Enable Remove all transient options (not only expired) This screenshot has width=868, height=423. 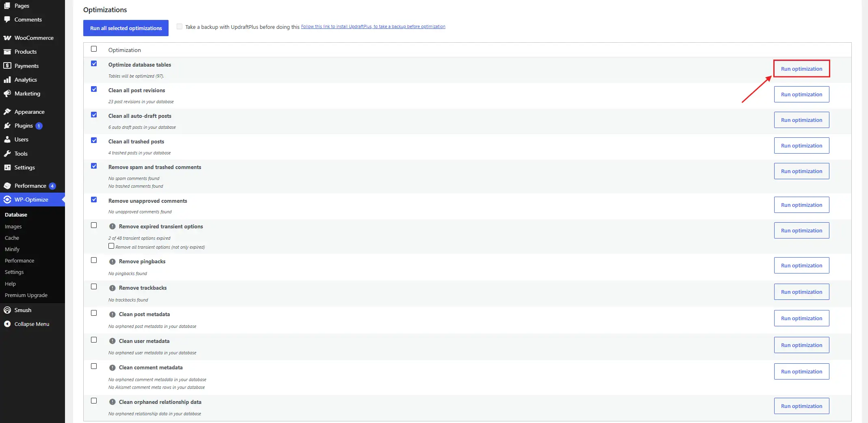[x=111, y=246]
